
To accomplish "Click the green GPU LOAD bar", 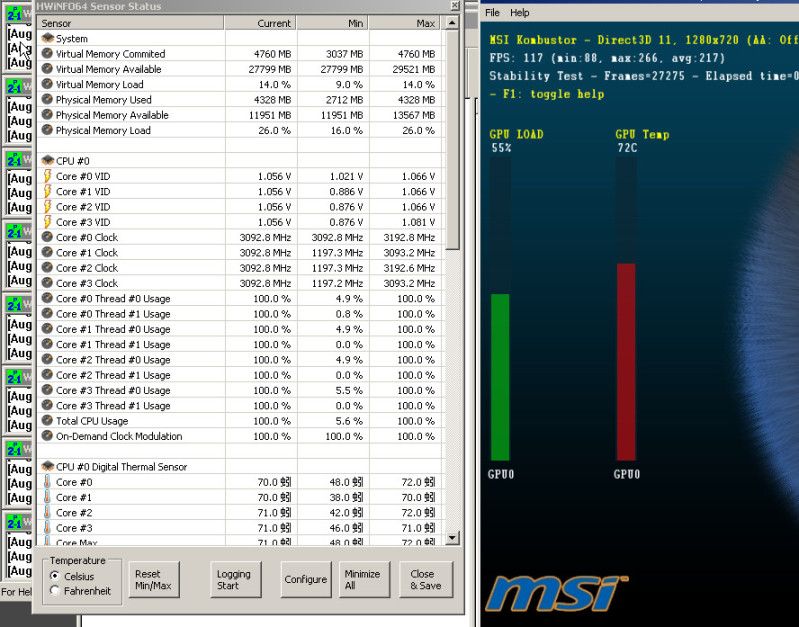I will (x=500, y=377).
